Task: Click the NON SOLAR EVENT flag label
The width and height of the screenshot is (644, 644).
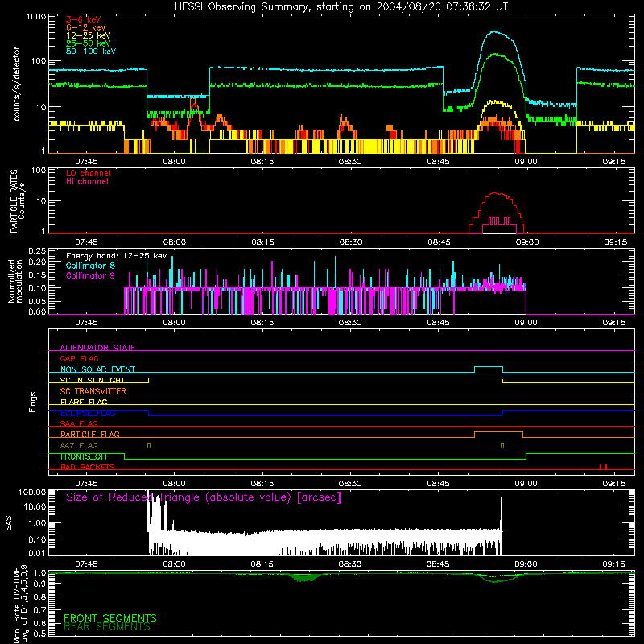Action: coord(97,369)
